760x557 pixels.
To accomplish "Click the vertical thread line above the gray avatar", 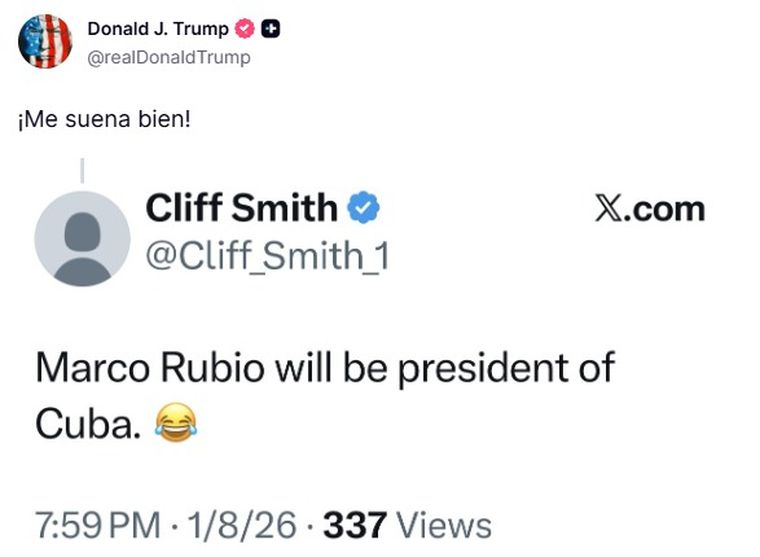I will tap(82, 170).
